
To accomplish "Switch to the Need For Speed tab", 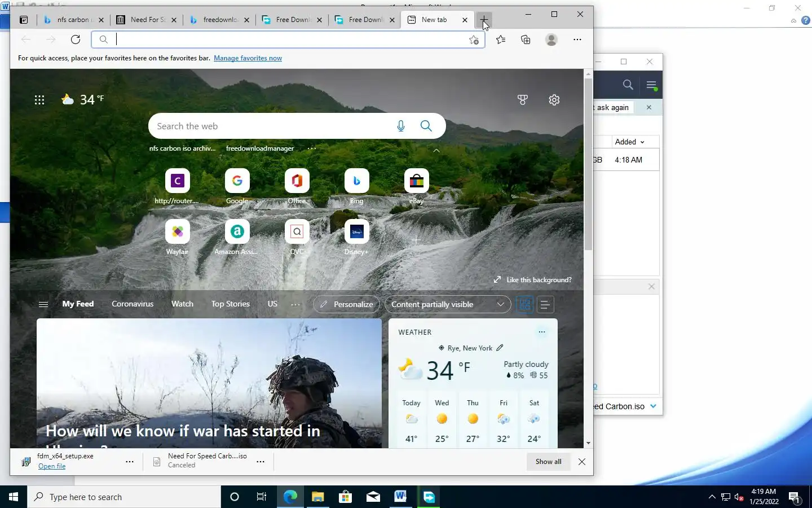I will click(x=147, y=20).
